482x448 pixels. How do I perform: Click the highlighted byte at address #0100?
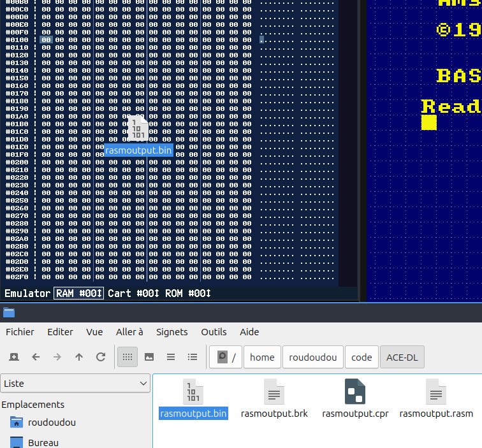coord(46,40)
